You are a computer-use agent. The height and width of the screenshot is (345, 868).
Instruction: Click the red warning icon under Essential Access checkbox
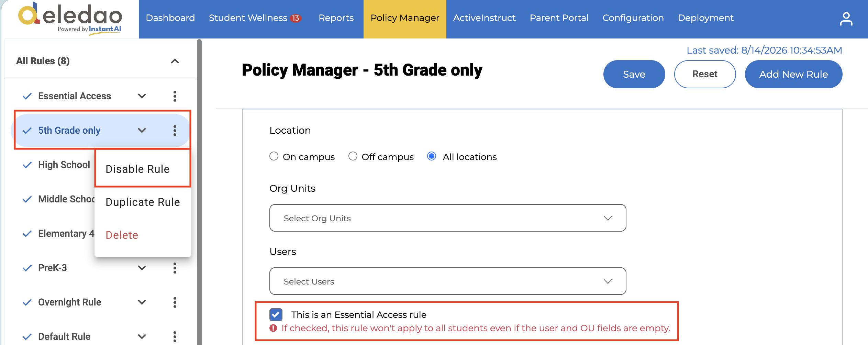[273, 328]
